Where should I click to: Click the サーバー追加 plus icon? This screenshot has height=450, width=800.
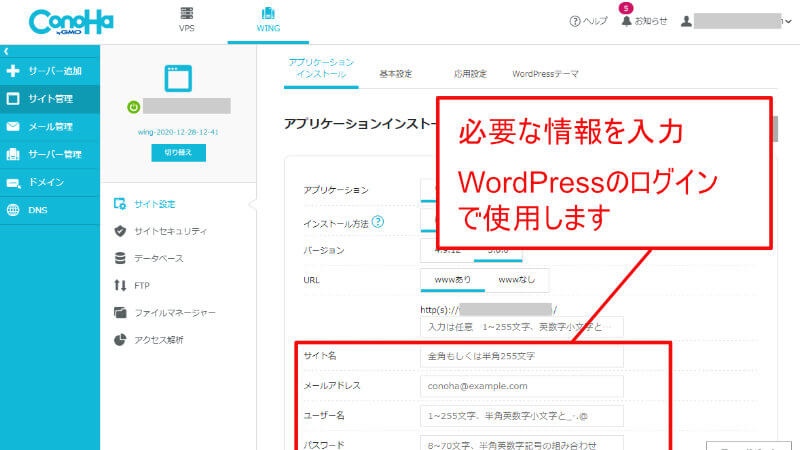pyautogui.click(x=13, y=71)
